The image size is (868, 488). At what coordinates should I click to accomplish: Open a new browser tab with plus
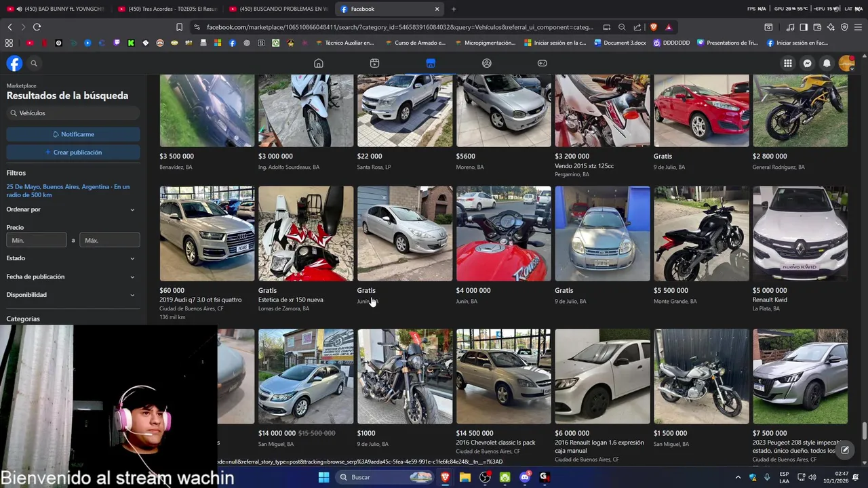click(x=454, y=9)
